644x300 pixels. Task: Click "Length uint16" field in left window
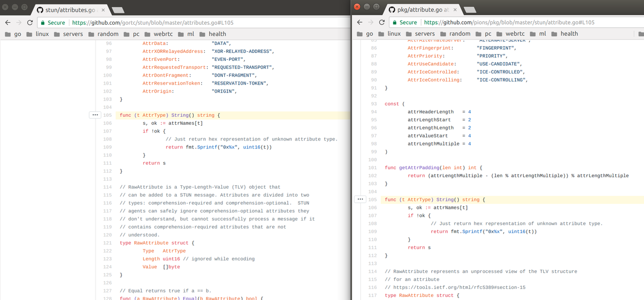pyautogui.click(x=162, y=259)
